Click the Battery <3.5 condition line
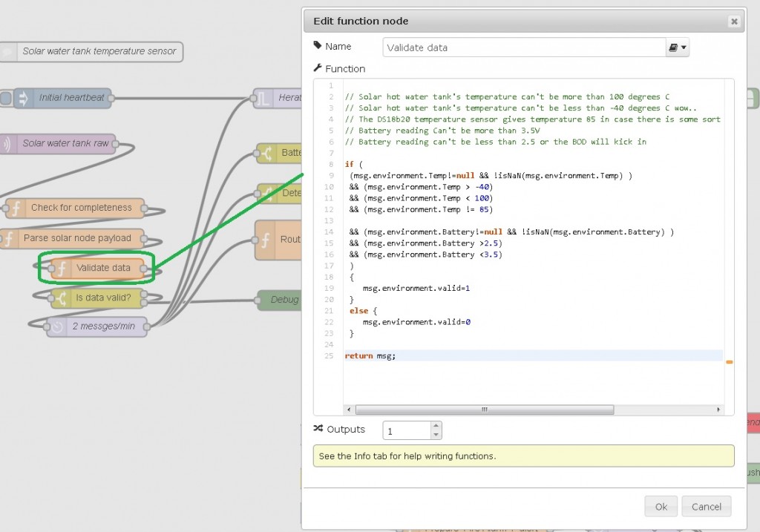Image resolution: width=760 pixels, height=532 pixels. [x=425, y=254]
